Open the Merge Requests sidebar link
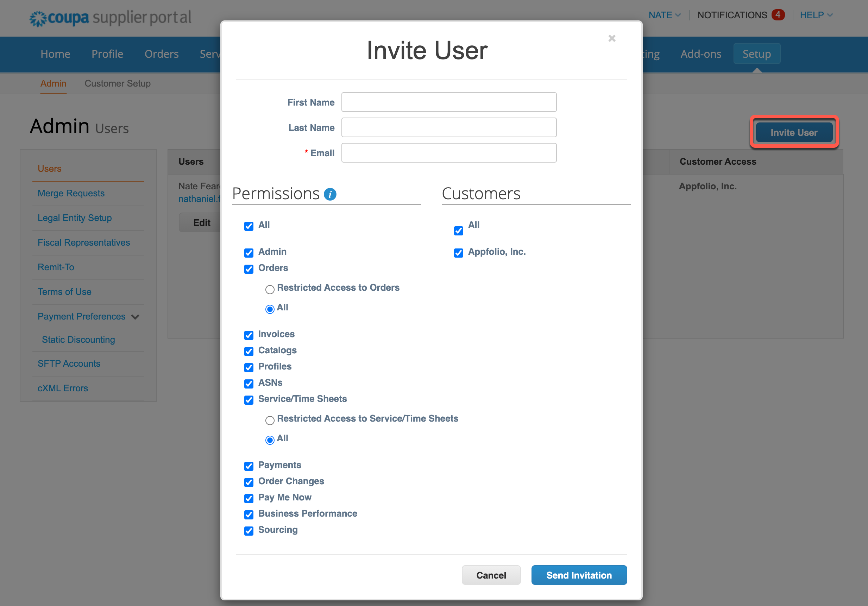Viewport: 868px width, 606px height. [71, 193]
